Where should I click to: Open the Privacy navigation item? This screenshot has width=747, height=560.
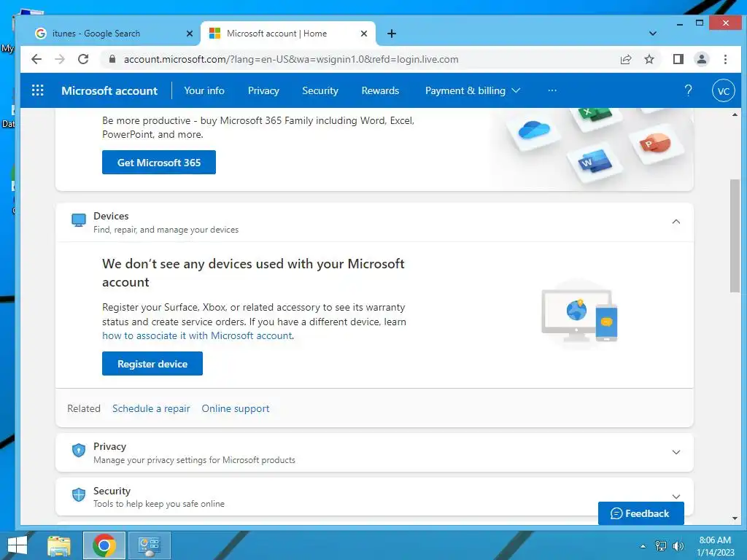263,90
